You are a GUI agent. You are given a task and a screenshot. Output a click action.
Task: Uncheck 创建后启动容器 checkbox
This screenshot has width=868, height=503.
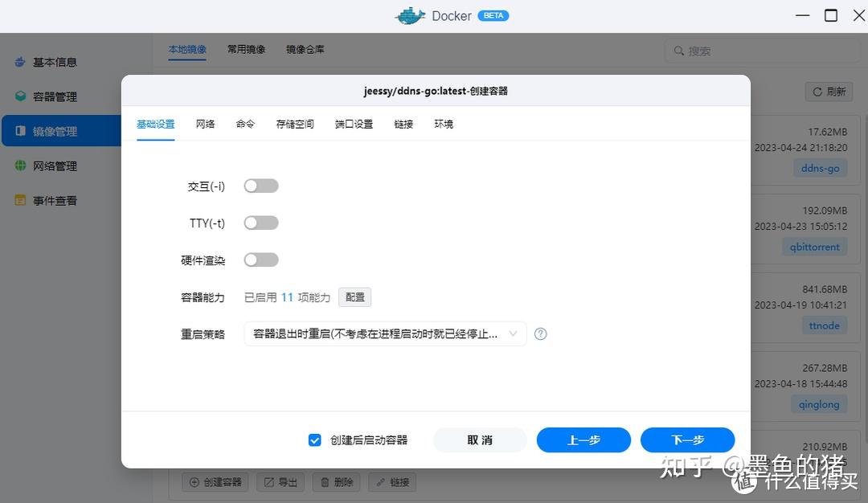[x=315, y=440]
